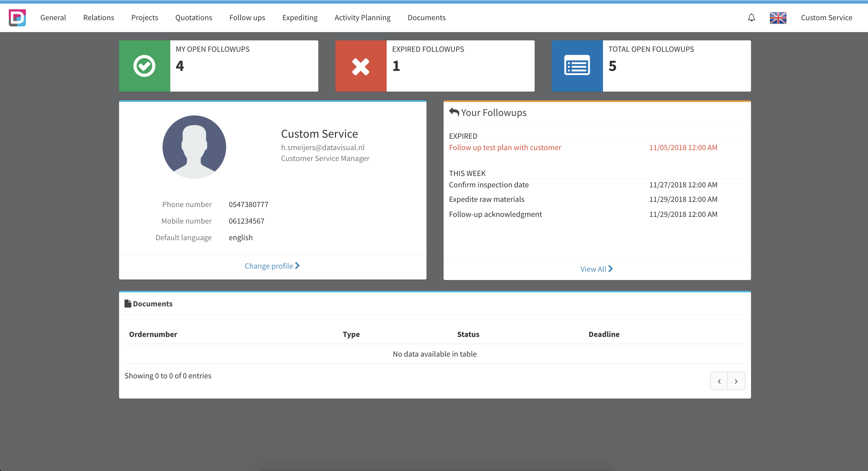Click the 'english' default language value
The image size is (868, 471).
point(241,238)
